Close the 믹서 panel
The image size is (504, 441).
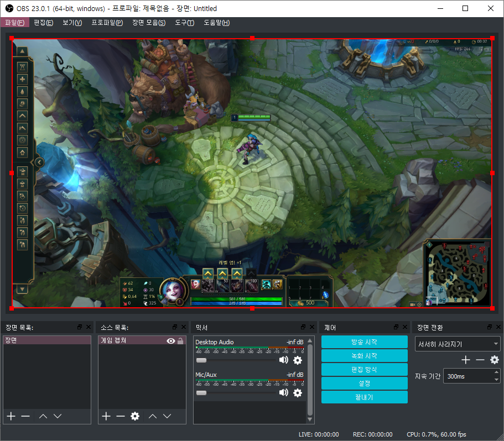312,327
